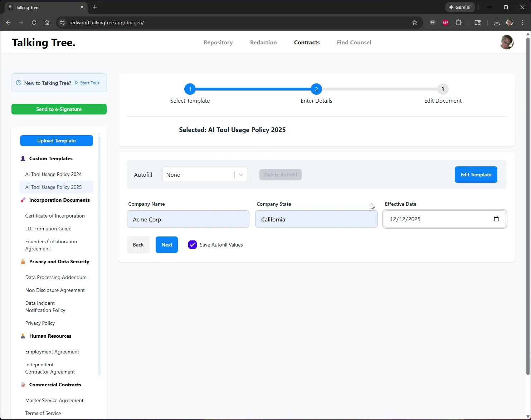Open the tab search icon beside extensions
Image resolution: width=531 pixels, height=420 pixels.
pyautogui.click(x=478, y=23)
